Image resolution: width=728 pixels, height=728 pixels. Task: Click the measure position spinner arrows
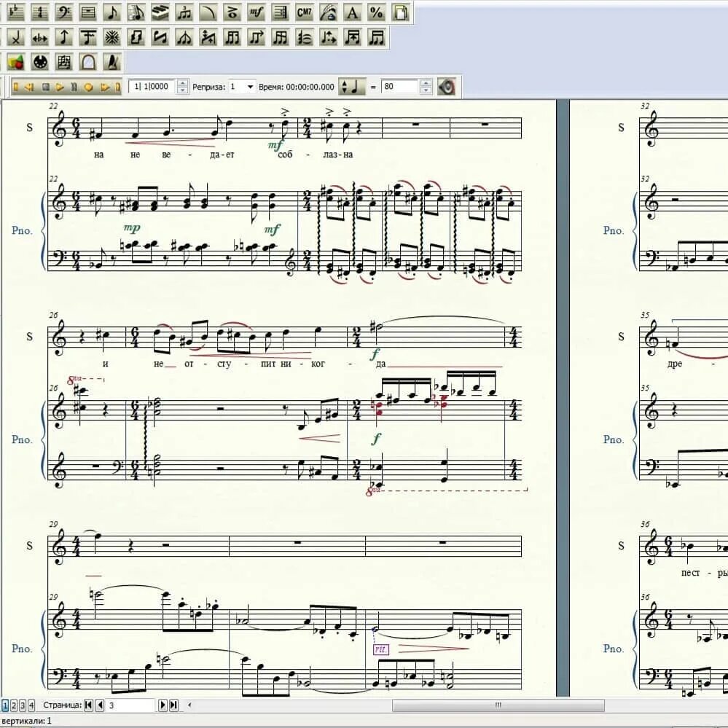tap(182, 87)
